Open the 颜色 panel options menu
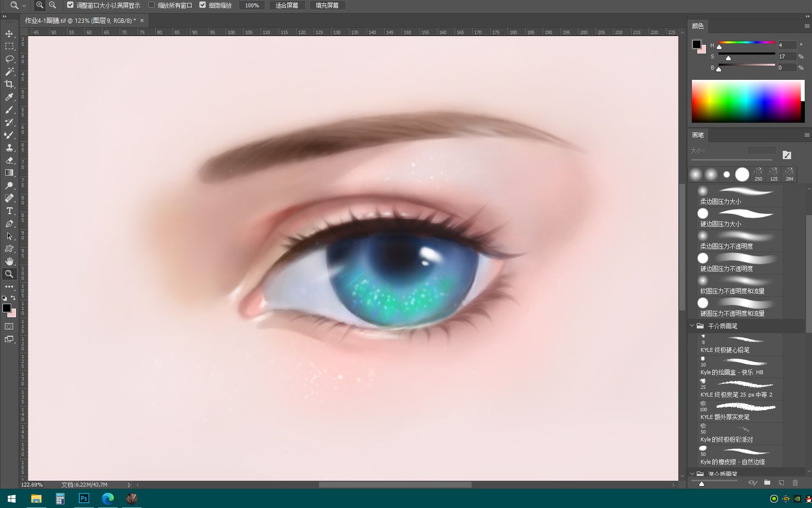Viewport: 812px width, 508px height. tap(807, 26)
